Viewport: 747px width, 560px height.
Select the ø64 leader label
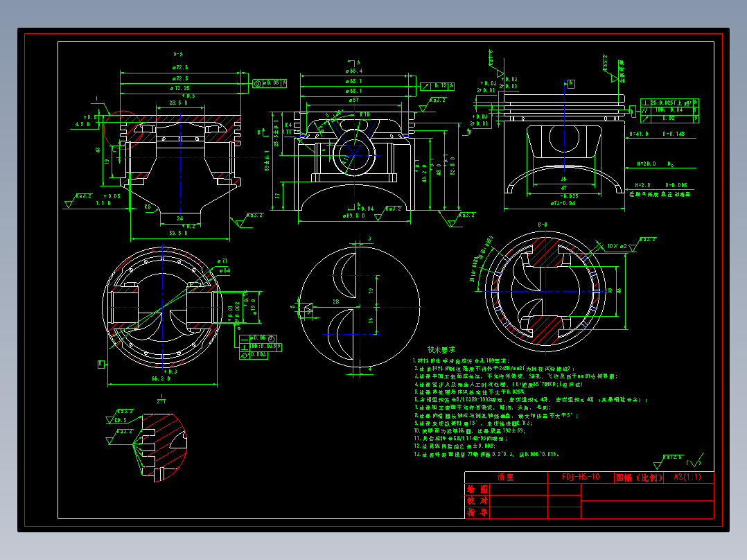(225, 271)
